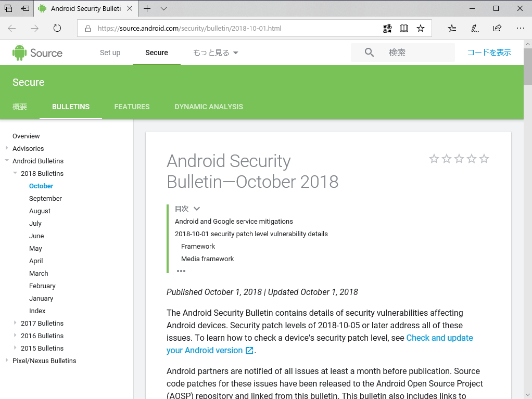This screenshot has height=399, width=532.
Task: Share this page using the share icon
Action: tap(497, 28)
